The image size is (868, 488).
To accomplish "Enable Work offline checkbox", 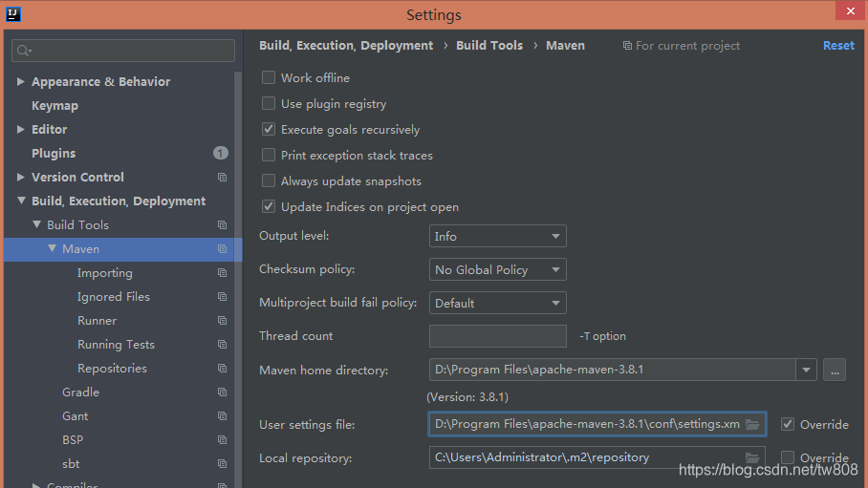I will pyautogui.click(x=269, y=77).
